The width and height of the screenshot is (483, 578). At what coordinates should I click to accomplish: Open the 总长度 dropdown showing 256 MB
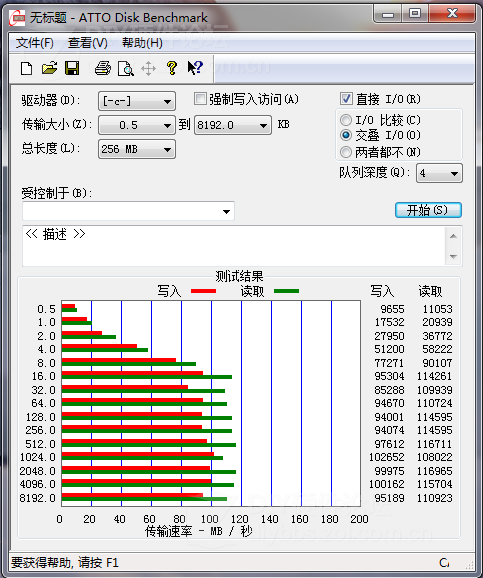[x=137, y=149]
